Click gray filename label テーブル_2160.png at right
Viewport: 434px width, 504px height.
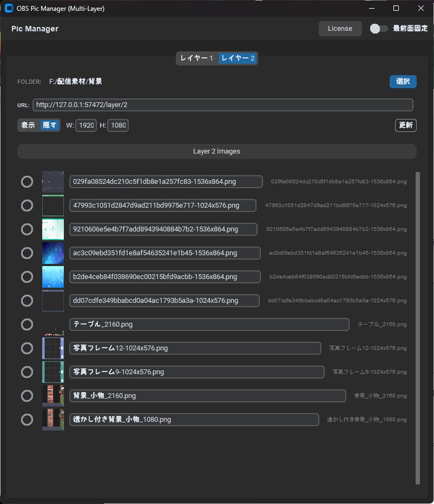(382, 324)
